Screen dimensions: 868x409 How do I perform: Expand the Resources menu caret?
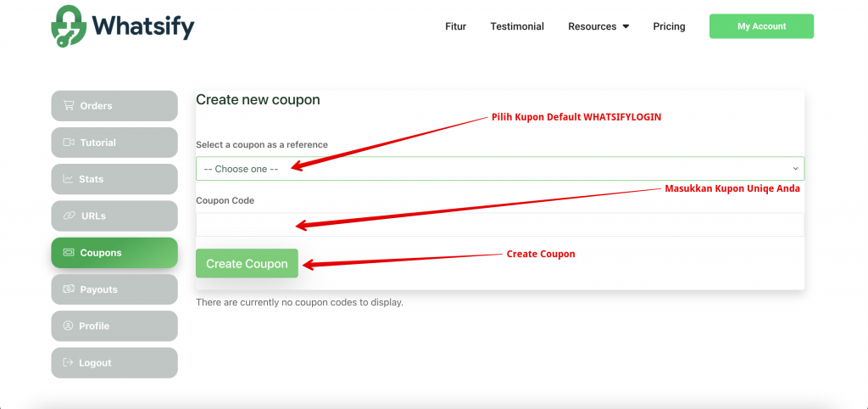point(626,26)
